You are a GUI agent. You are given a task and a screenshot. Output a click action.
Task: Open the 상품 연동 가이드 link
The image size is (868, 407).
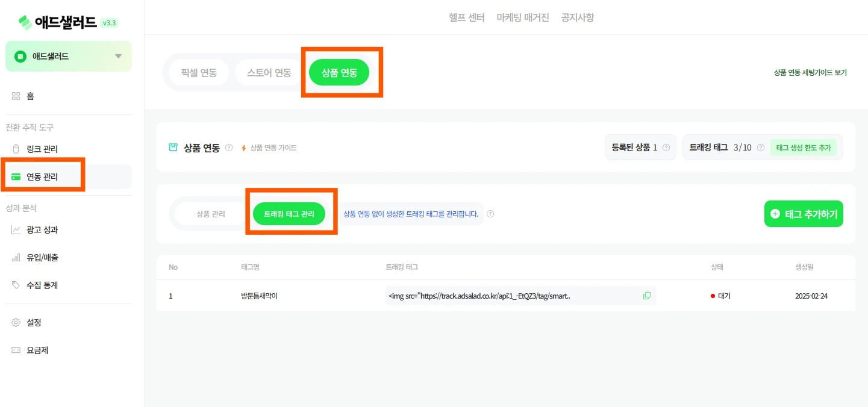273,148
